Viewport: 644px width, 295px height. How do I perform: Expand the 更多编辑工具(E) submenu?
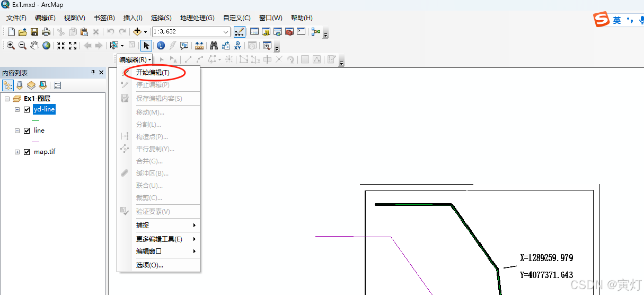click(158, 239)
